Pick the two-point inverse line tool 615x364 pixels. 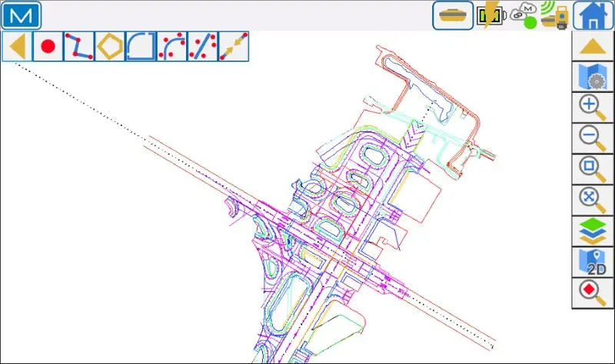tap(234, 47)
